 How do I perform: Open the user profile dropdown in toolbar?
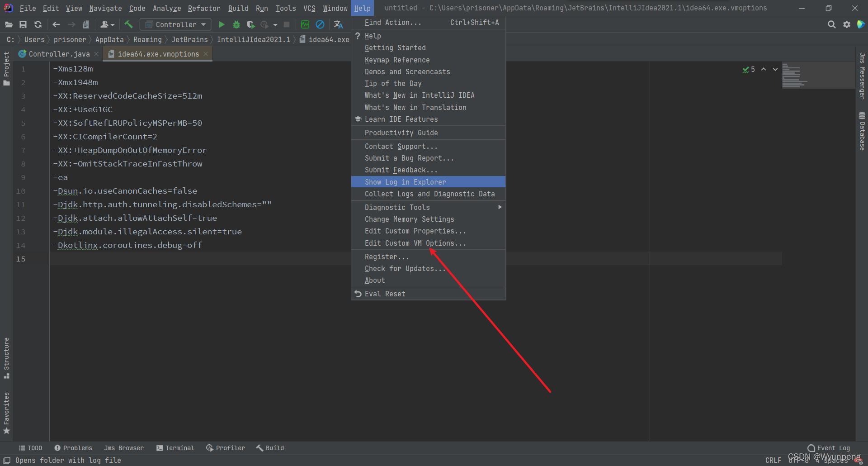click(108, 24)
